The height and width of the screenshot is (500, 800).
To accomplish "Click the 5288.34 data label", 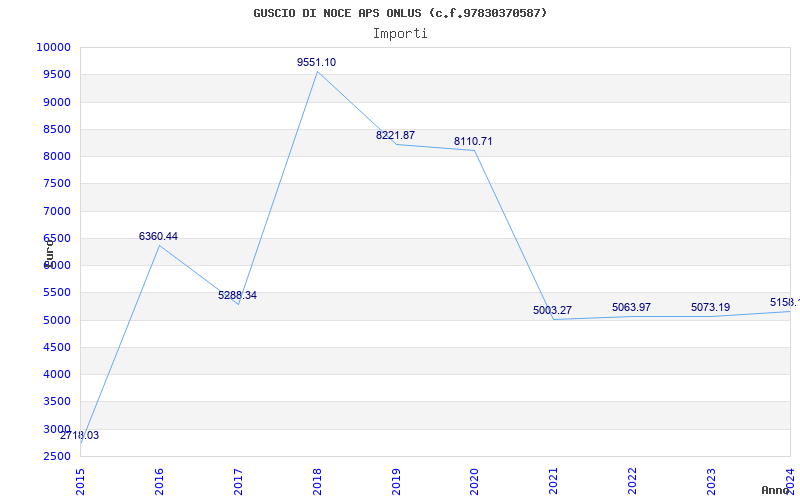I will [x=237, y=295].
